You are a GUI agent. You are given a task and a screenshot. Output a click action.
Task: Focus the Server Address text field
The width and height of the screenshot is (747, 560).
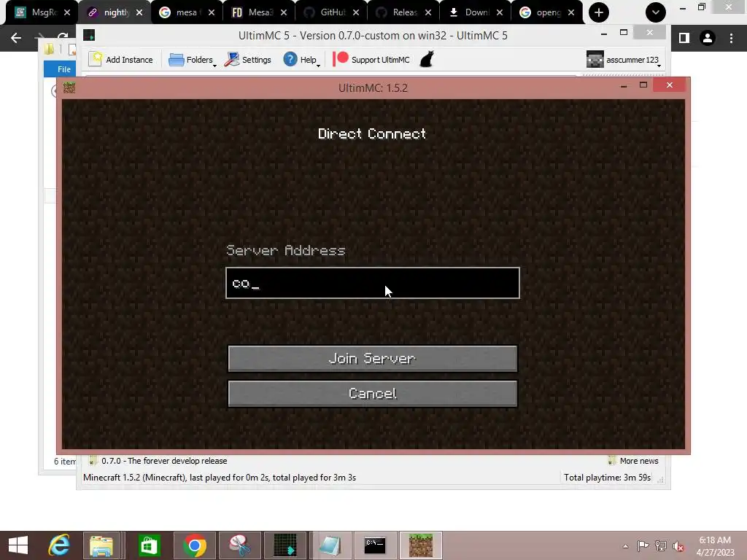(x=373, y=283)
